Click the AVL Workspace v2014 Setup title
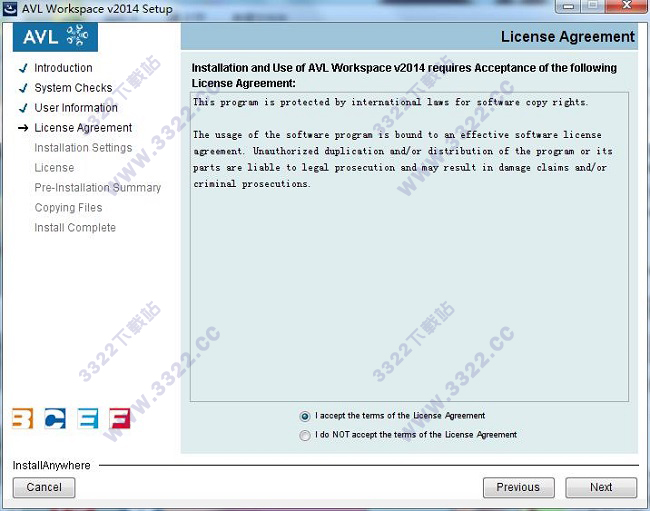The image size is (650, 511). click(x=97, y=9)
